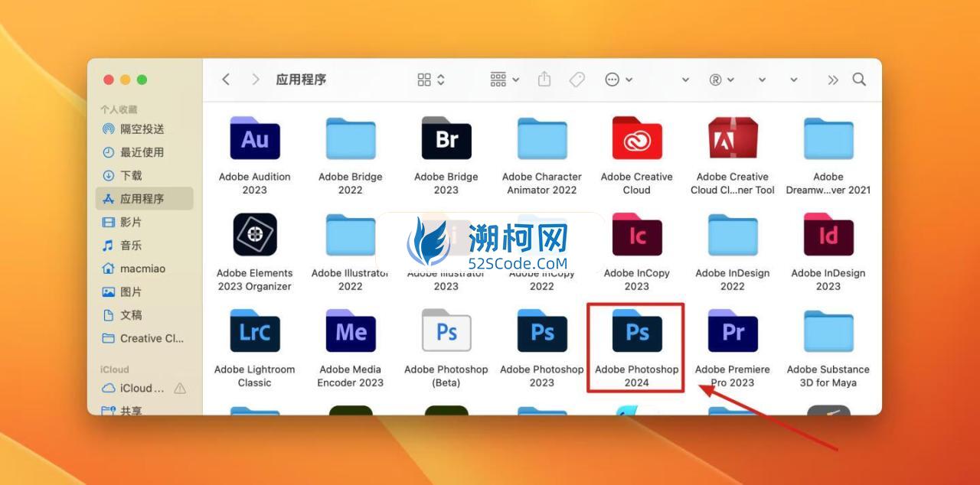Click the 应用程序 window title
The width and height of the screenshot is (980, 485).
point(301,80)
